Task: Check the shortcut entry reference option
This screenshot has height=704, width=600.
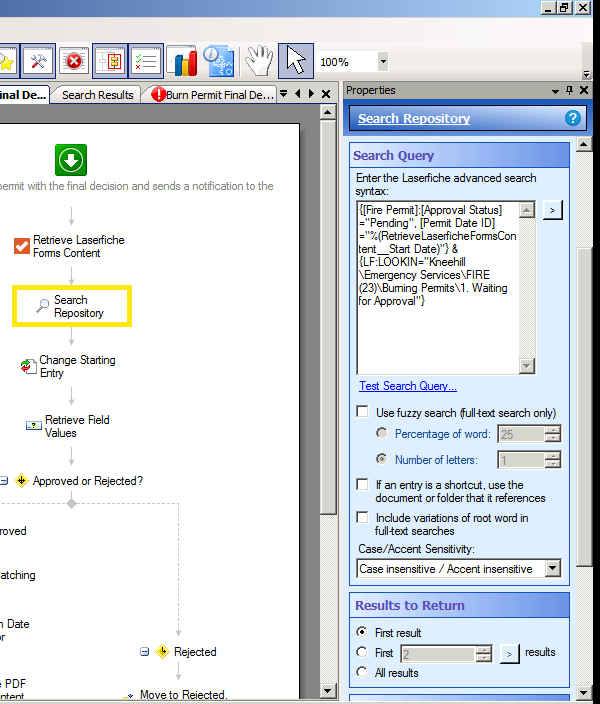Action: click(x=362, y=484)
